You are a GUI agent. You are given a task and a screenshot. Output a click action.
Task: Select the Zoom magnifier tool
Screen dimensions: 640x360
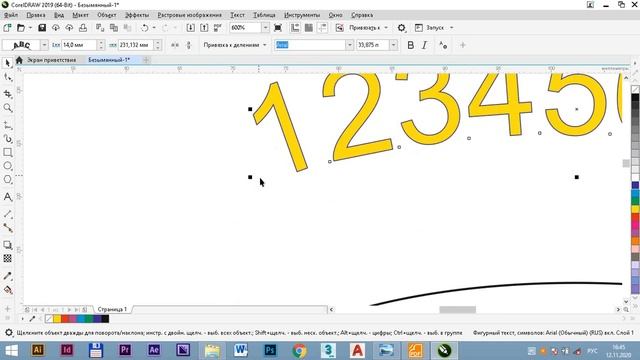(x=7, y=108)
